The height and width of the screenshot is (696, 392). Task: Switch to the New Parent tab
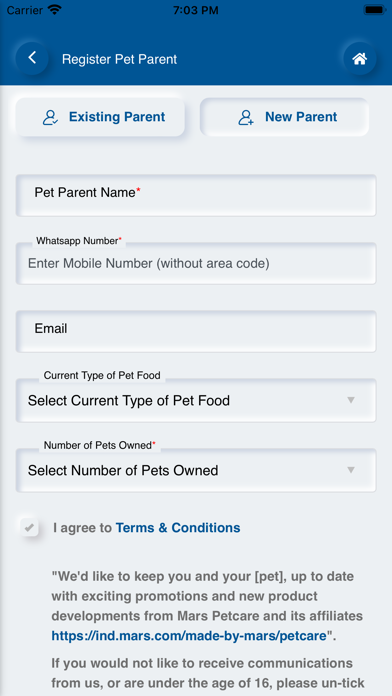(285, 117)
